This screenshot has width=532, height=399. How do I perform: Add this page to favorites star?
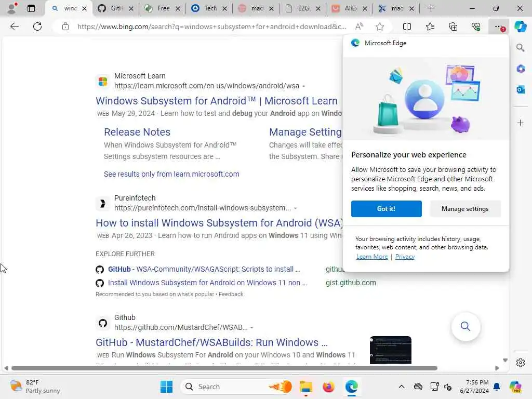tap(380, 26)
